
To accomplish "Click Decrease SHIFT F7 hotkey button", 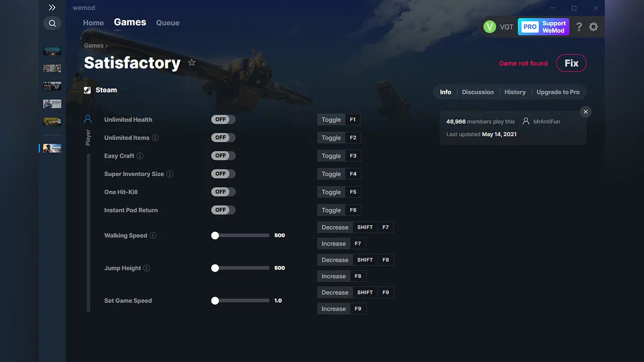I will [355, 227].
